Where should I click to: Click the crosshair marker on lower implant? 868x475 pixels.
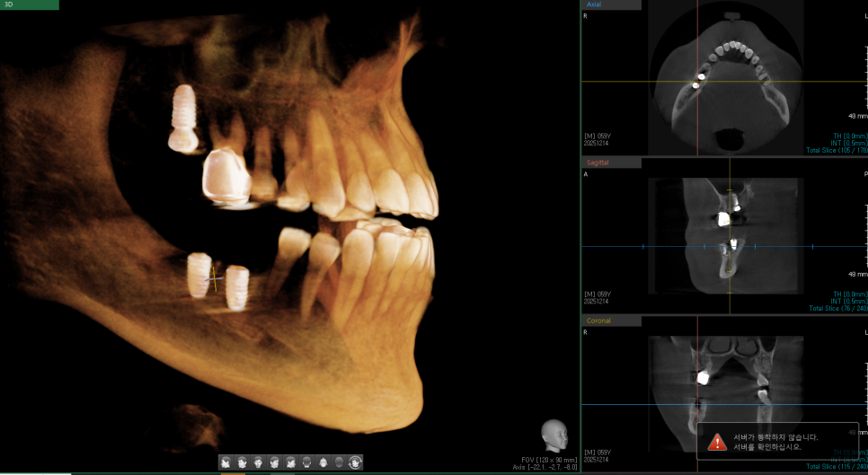tap(214, 278)
